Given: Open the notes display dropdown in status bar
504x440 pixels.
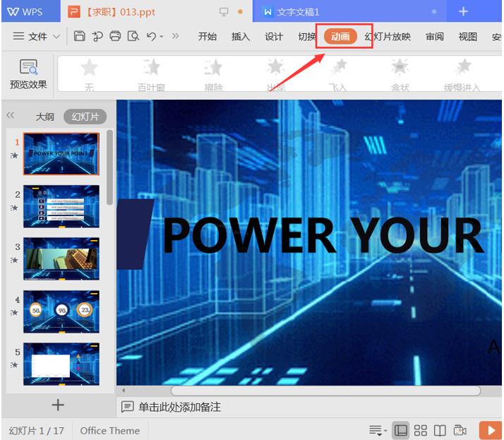Looking at the screenshot, I should 378,430.
